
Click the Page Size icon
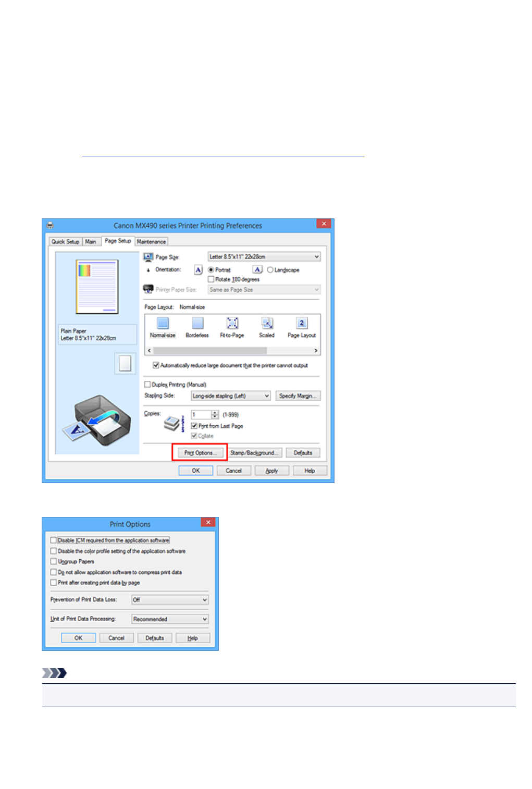pyautogui.click(x=148, y=257)
